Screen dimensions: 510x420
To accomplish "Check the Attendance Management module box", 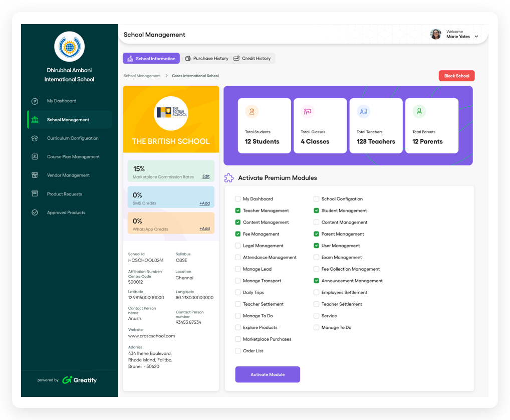I will [x=238, y=258].
